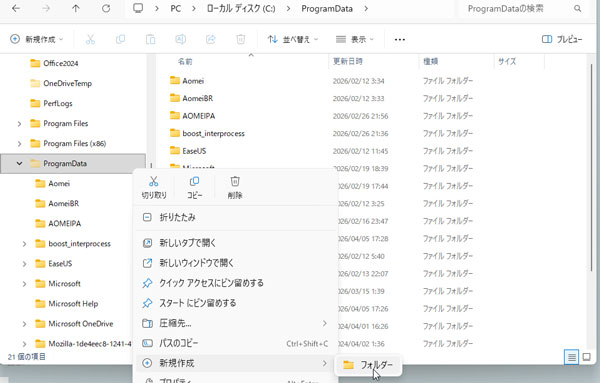
Task: Expand Program Files in the tree
Action: 19,124
